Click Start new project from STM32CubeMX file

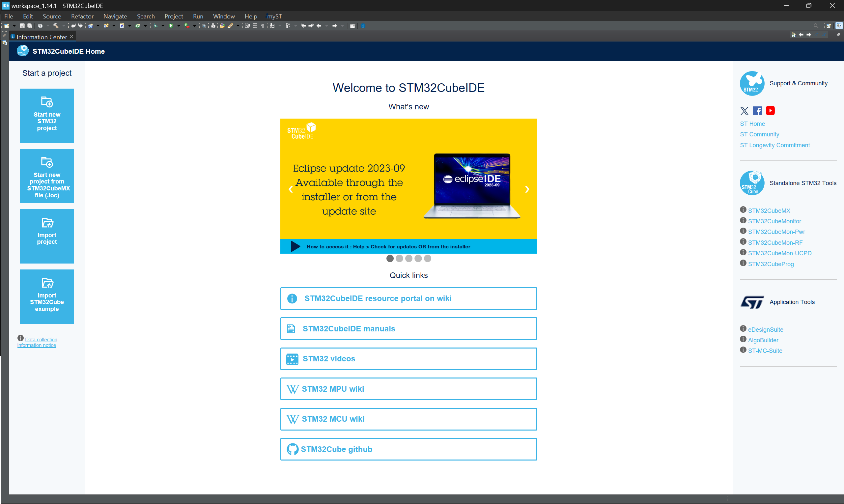(47, 176)
